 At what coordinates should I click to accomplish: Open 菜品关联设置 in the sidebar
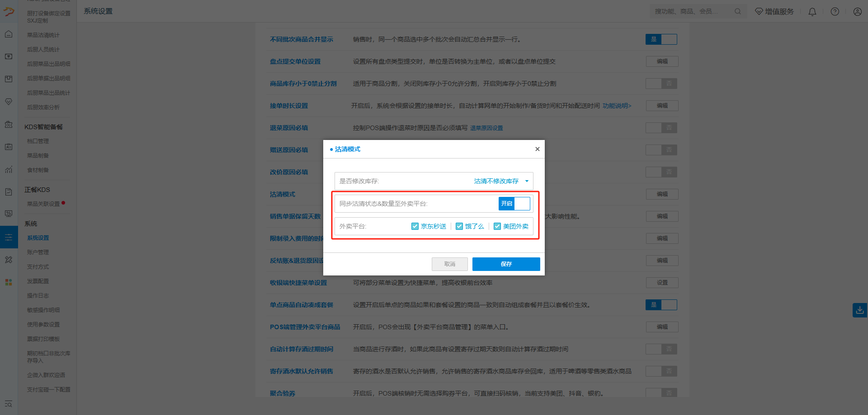(x=43, y=204)
